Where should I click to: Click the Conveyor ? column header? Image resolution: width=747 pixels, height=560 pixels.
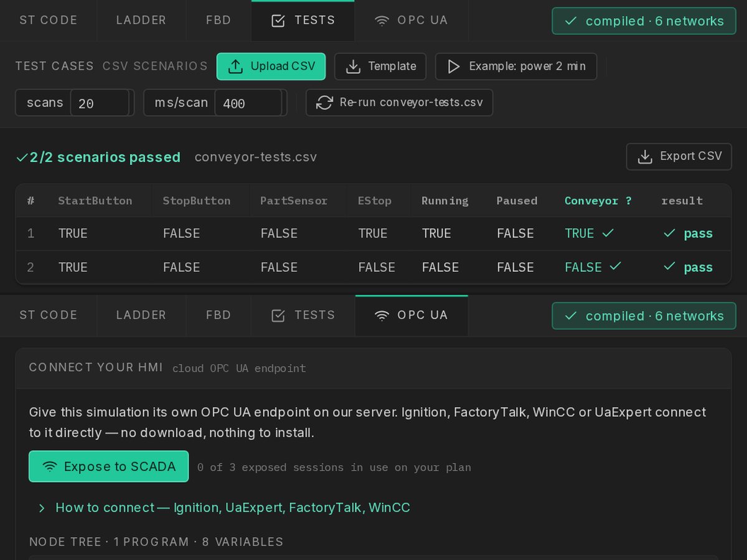(598, 200)
